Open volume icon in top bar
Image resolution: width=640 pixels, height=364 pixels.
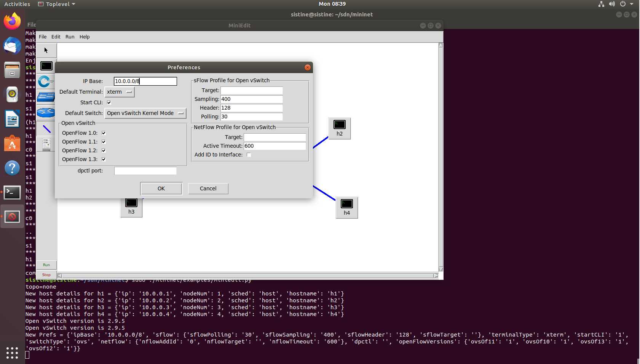click(x=612, y=4)
